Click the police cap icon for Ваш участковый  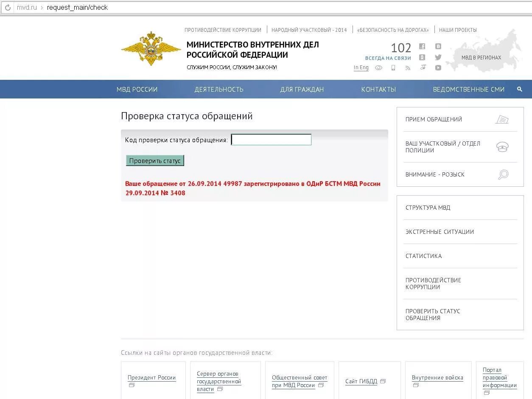[x=502, y=147]
